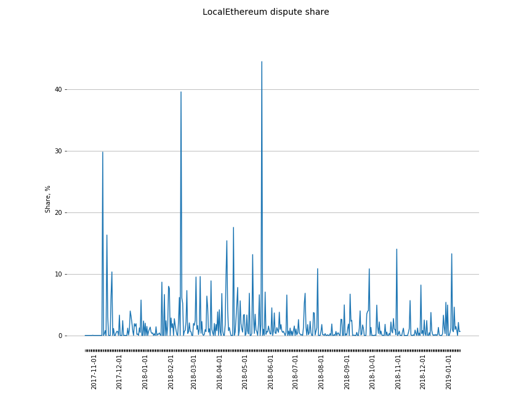Click the x-axis date label 2017-11-01

[x=94, y=372]
